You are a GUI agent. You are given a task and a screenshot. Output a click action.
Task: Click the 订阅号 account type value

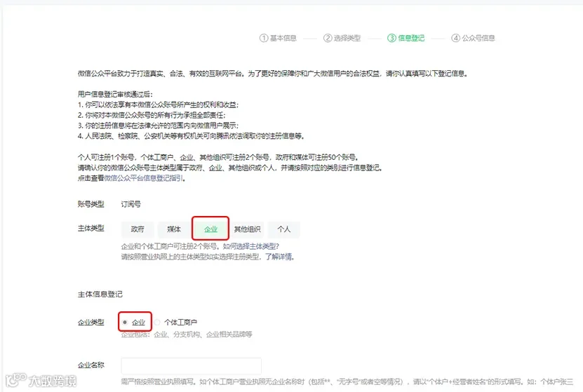[131, 204]
